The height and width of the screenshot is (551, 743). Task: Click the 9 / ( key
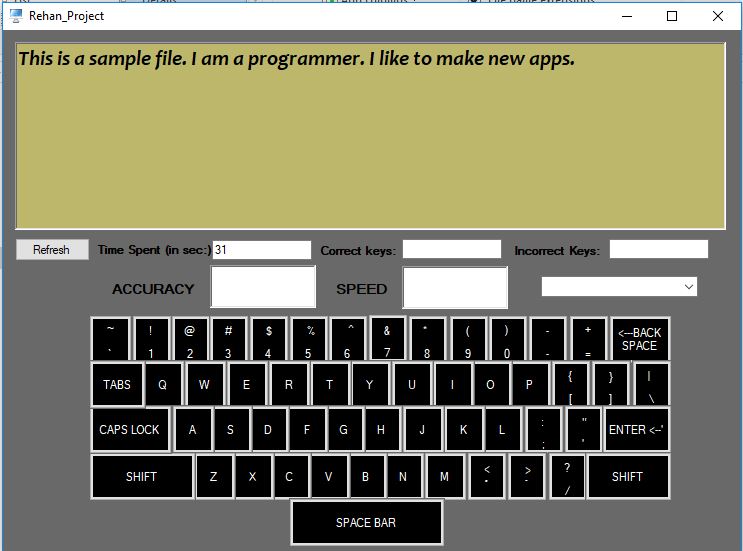(x=468, y=339)
